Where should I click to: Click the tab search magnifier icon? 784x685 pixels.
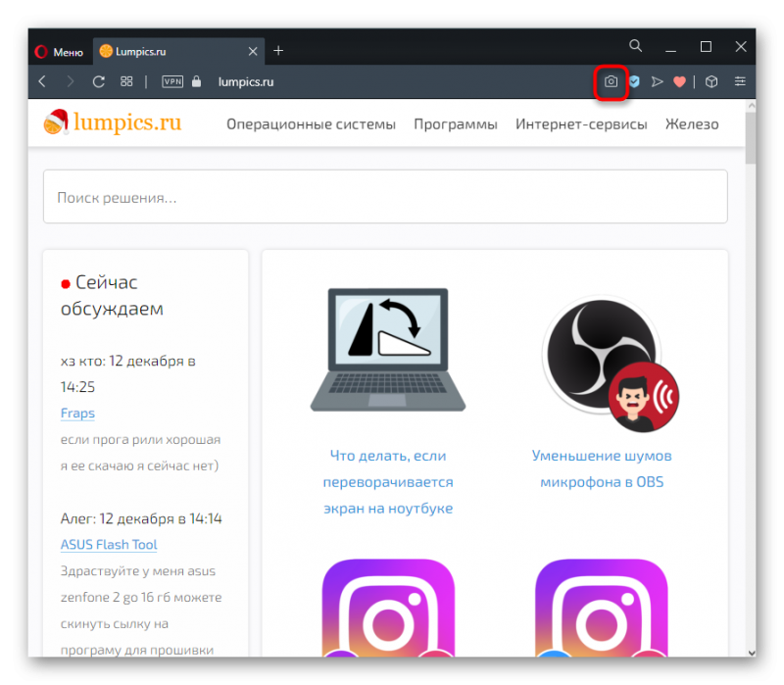(x=635, y=46)
